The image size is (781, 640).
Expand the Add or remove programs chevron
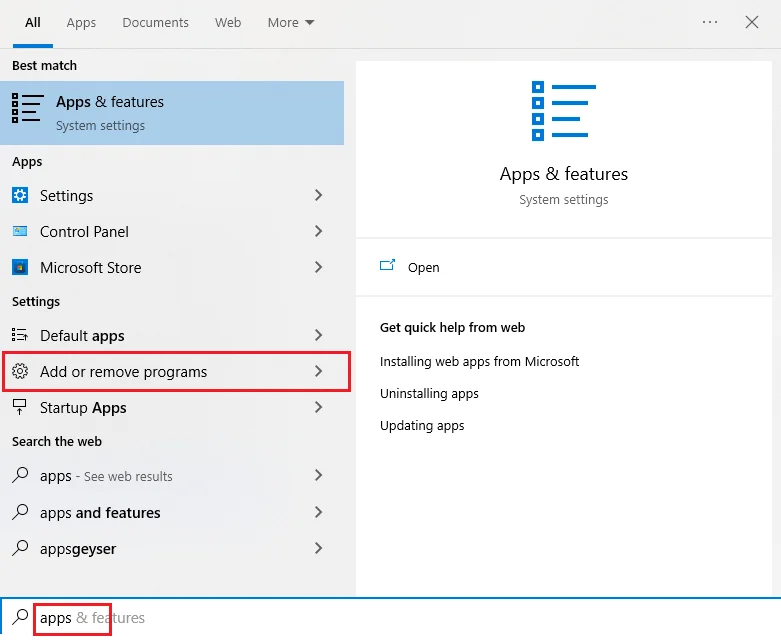(319, 371)
